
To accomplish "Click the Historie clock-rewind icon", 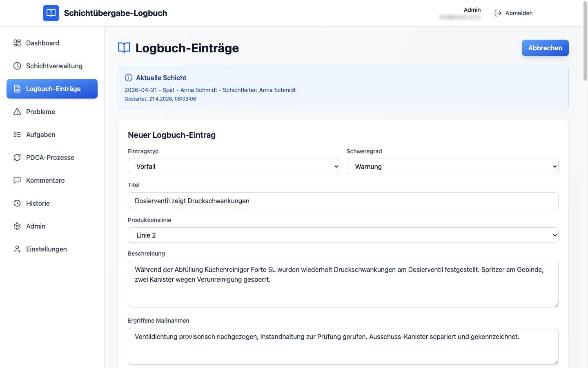I will point(17,203).
